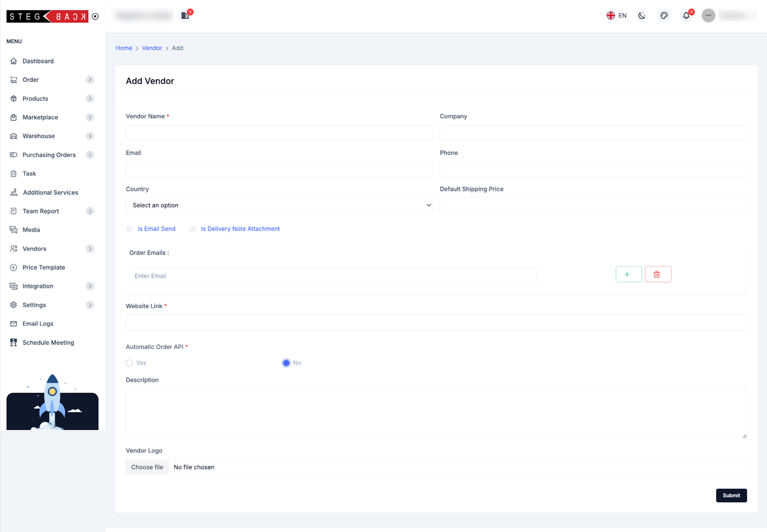Focus the Vendor Name input field

(x=279, y=133)
